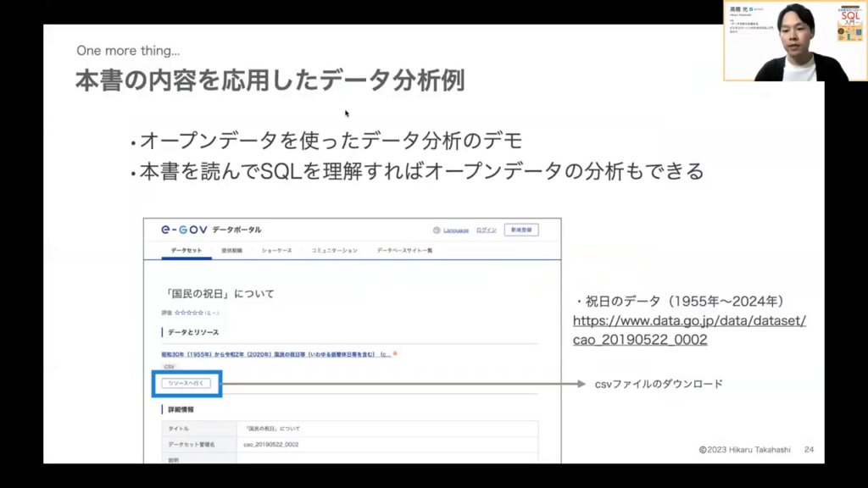Click the リソースへ行く button
This screenshot has width=868, height=488.
point(186,384)
